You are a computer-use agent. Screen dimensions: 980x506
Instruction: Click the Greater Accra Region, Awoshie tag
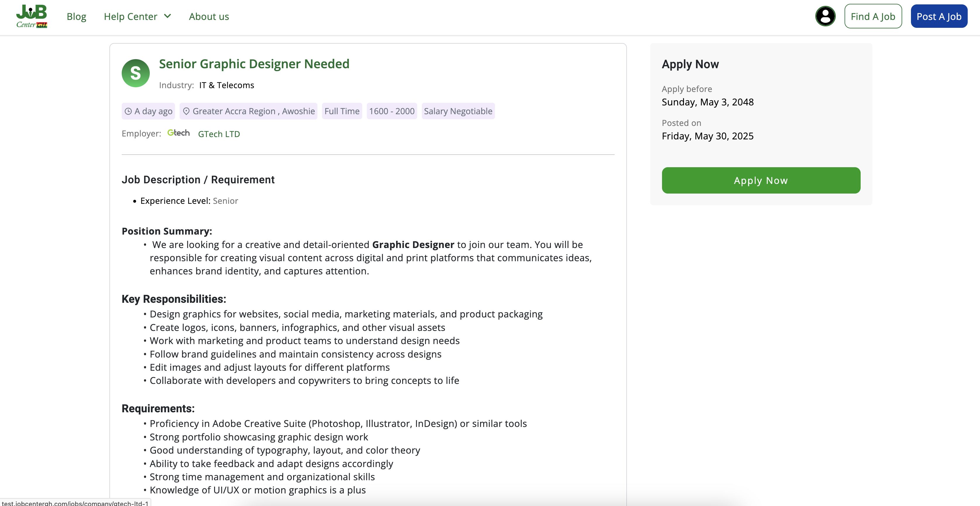(x=253, y=111)
